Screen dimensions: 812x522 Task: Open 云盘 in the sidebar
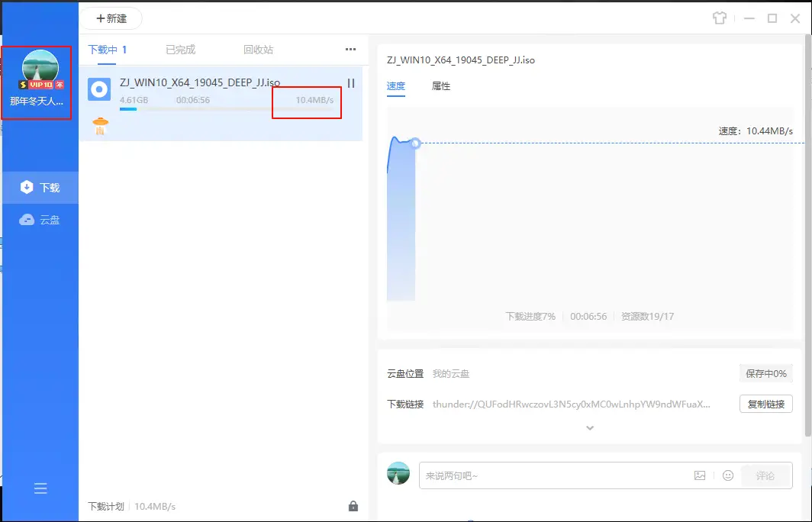pyautogui.click(x=40, y=220)
